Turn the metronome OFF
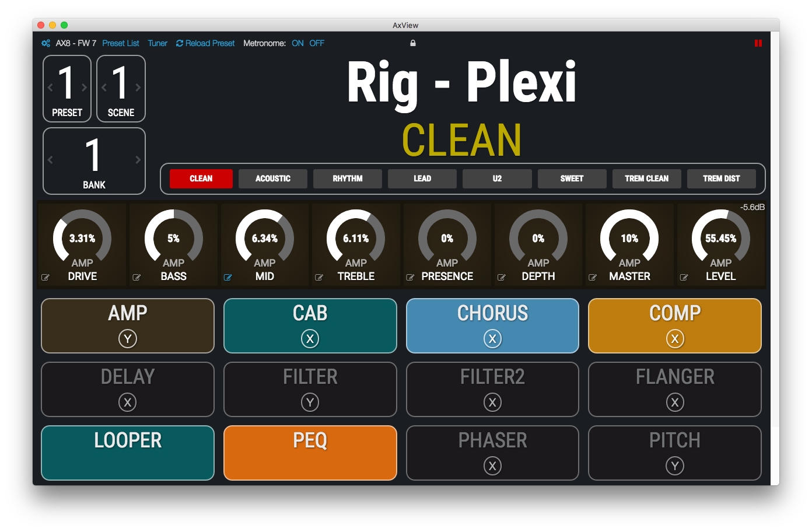The height and width of the screenshot is (532, 812). click(317, 43)
